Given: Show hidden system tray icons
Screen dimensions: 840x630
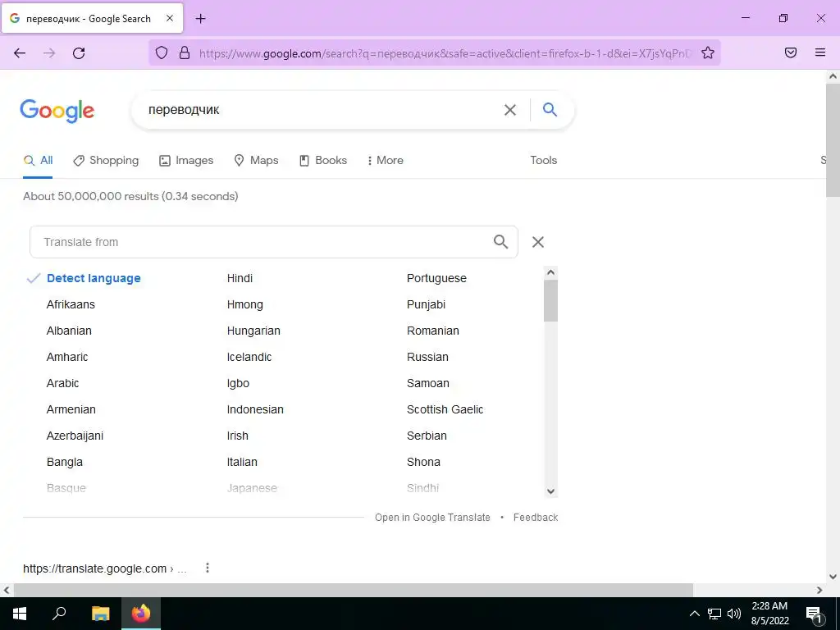Looking at the screenshot, I should (x=694, y=614).
